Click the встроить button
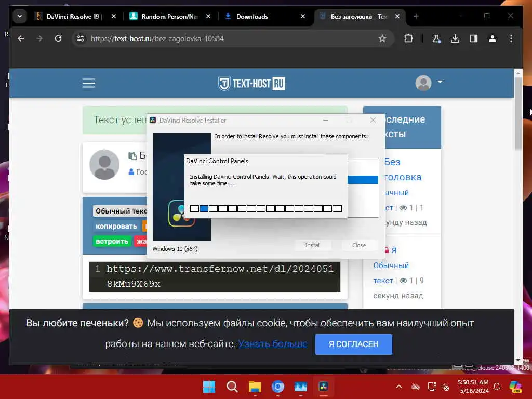The width and height of the screenshot is (532, 399). click(112, 241)
